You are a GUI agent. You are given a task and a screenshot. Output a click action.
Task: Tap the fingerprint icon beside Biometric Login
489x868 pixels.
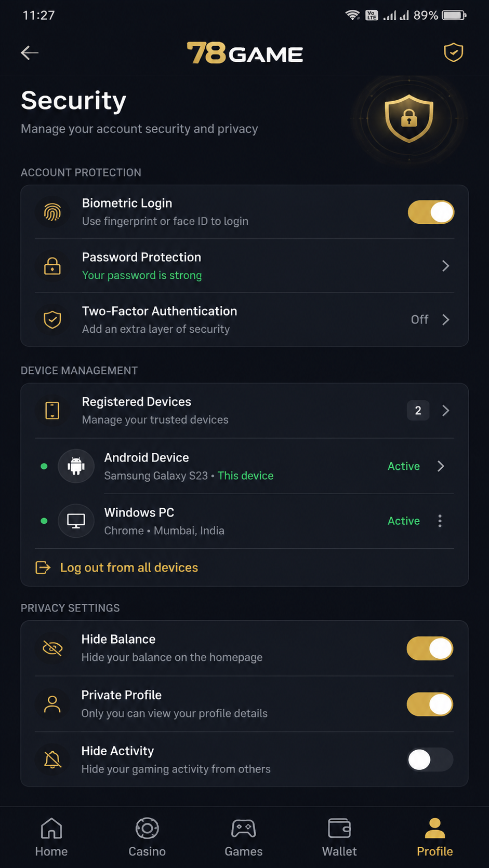pyautogui.click(x=52, y=212)
